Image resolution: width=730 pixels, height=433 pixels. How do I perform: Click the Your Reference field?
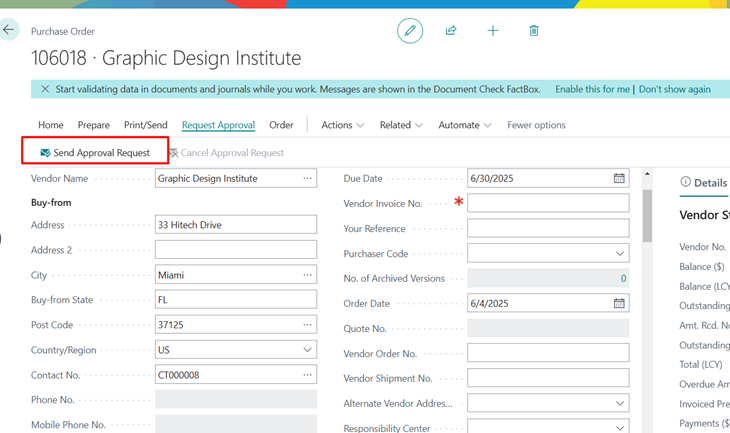[x=548, y=228]
